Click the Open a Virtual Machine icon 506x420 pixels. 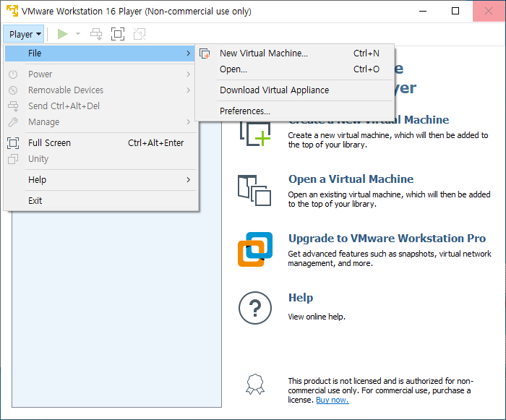point(254,190)
